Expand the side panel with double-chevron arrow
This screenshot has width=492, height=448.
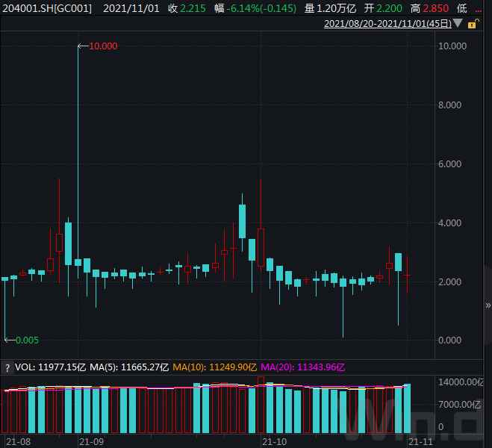[x=487, y=305]
